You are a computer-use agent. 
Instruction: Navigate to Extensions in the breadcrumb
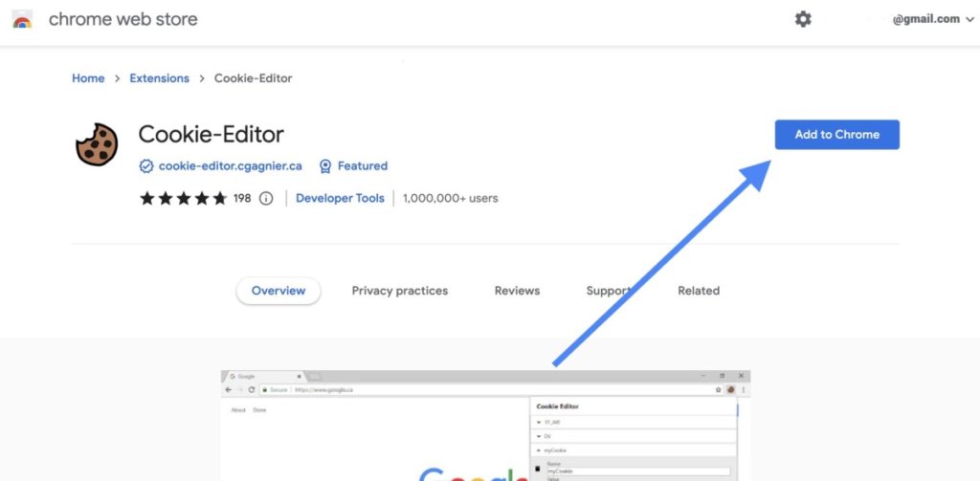pos(159,78)
